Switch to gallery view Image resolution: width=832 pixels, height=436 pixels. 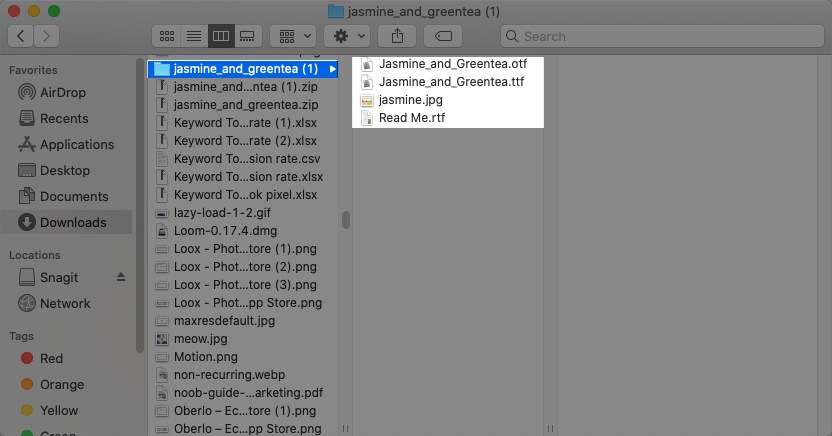[247, 36]
